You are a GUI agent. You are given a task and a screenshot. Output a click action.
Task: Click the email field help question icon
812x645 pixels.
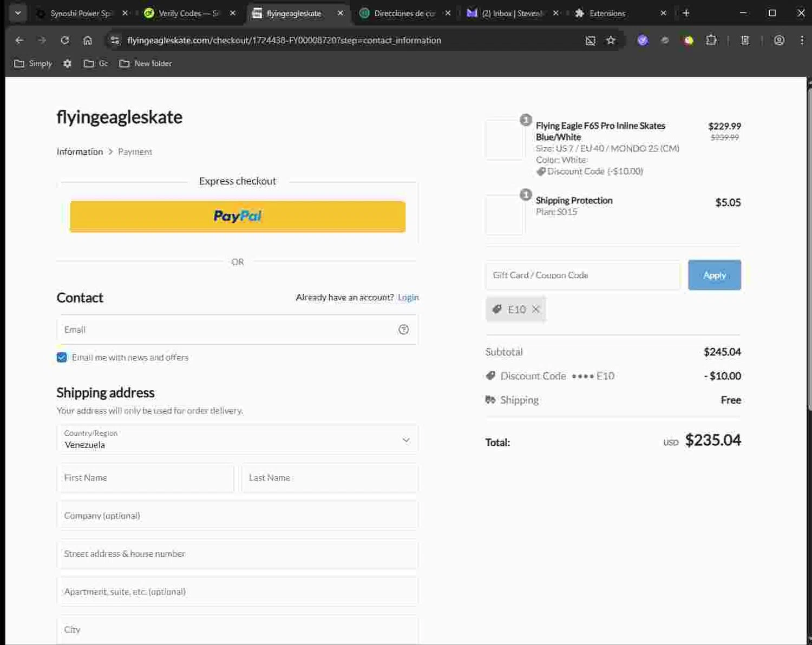pos(403,330)
